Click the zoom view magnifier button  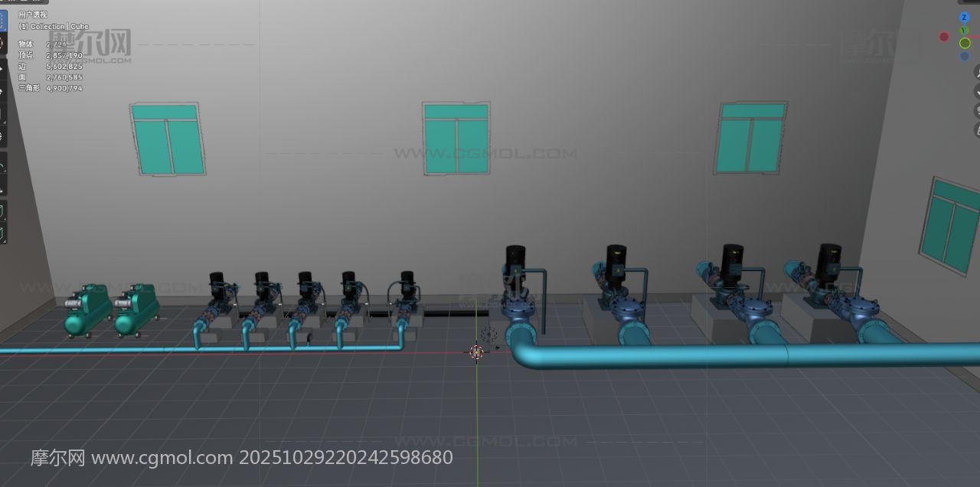(x=977, y=72)
